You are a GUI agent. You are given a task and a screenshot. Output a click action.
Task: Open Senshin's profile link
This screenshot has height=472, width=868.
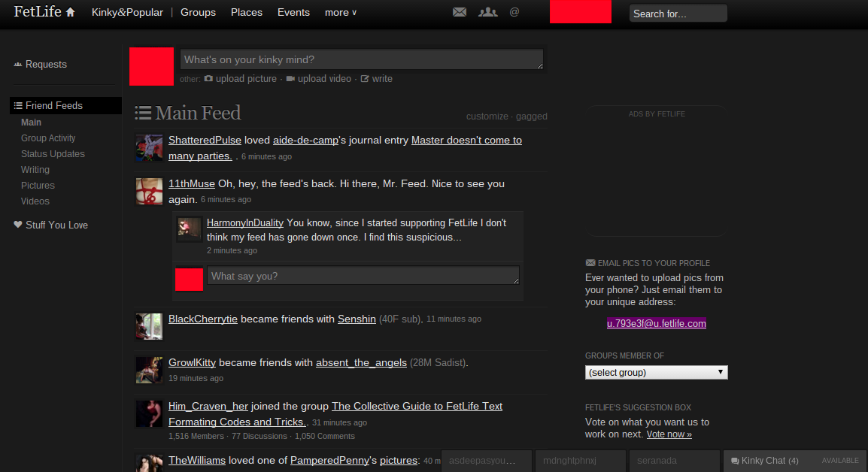[357, 319]
